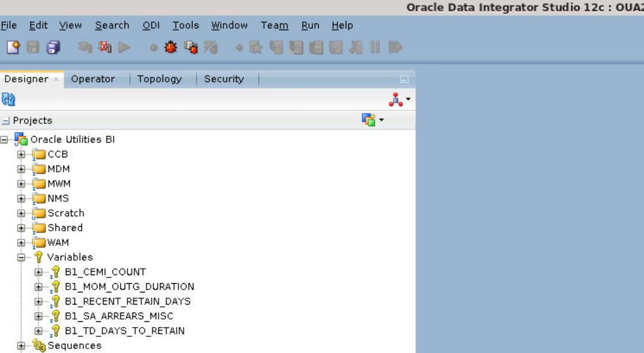The image size is (644, 353).
Task: Click the Pause debugger icon
Action: (x=375, y=47)
